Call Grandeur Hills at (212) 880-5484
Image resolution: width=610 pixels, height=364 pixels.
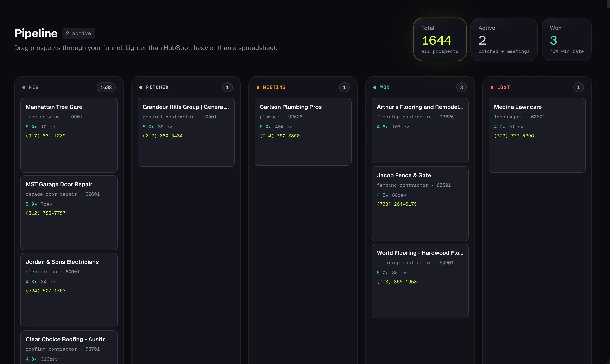click(163, 136)
